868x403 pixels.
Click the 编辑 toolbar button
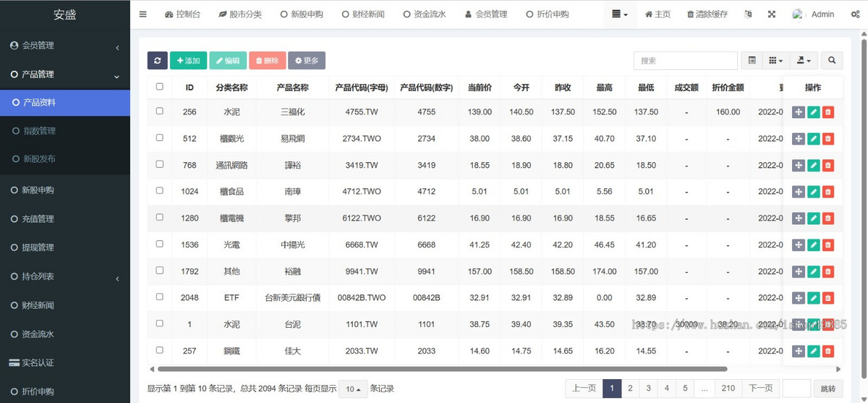point(228,61)
